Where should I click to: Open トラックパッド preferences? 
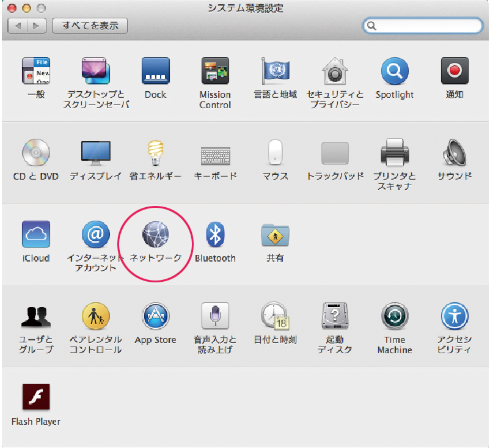(x=335, y=153)
